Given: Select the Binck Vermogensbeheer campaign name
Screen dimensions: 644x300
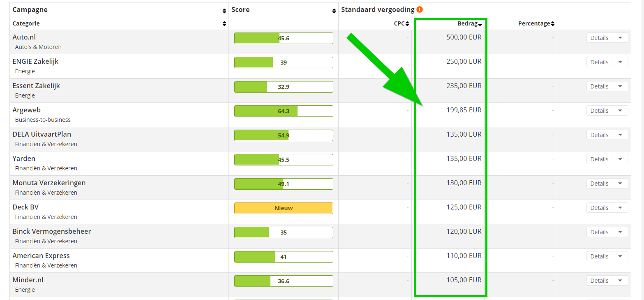Looking at the screenshot, I should tap(52, 231).
